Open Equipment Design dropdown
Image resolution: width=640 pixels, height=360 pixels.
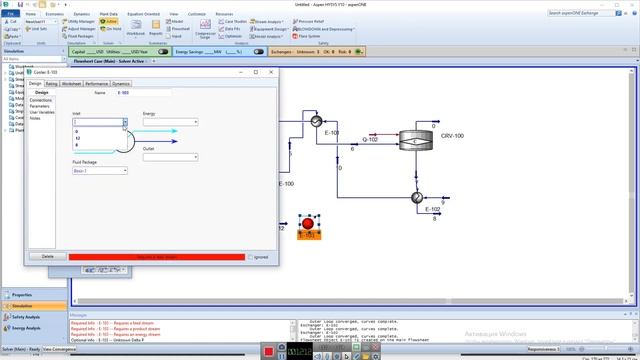pyautogui.click(x=268, y=29)
